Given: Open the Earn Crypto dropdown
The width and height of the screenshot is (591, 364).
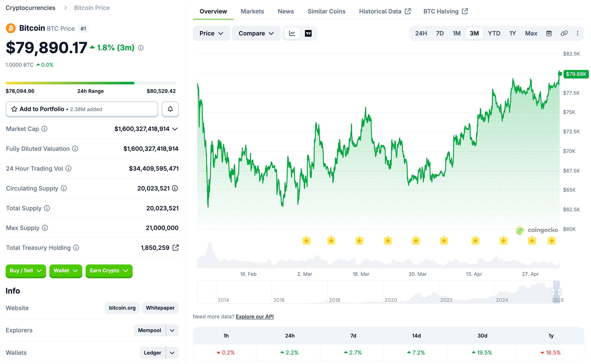Looking at the screenshot, I should pos(109,271).
